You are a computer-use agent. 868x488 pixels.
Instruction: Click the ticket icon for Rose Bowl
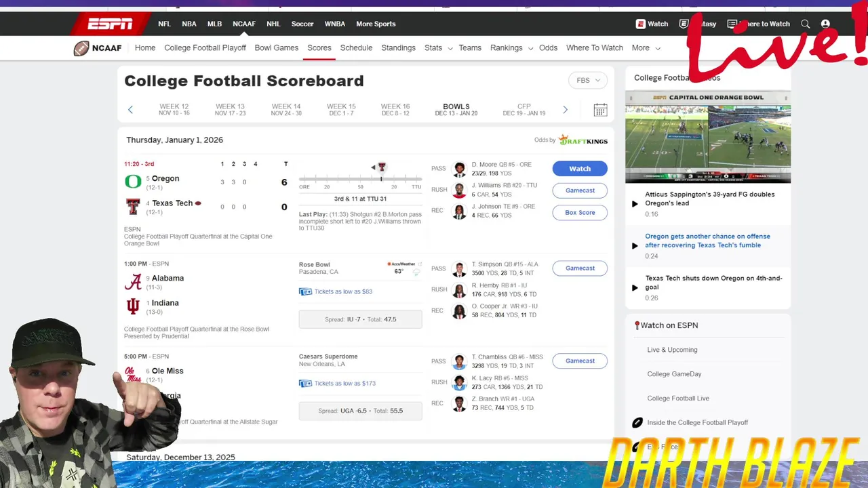coord(305,291)
